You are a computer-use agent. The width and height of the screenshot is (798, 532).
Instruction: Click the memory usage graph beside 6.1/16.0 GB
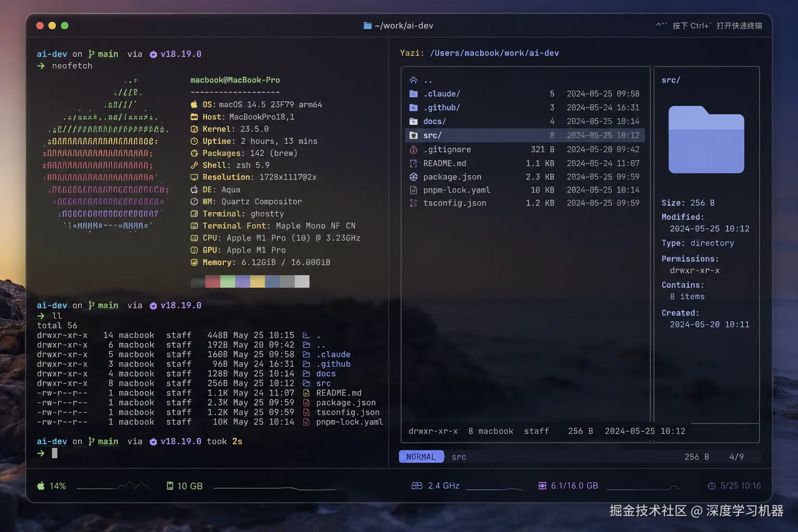[643, 487]
